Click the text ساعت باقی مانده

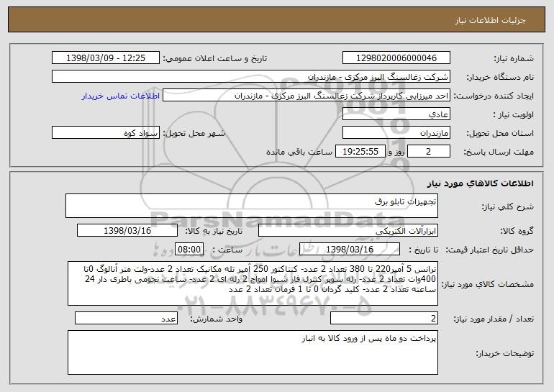[x=299, y=152]
